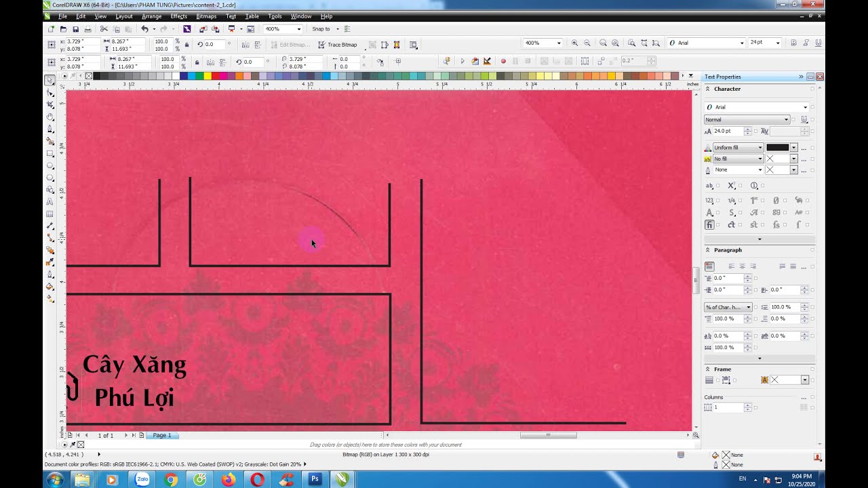Open the Effects menu
The width and height of the screenshot is (868, 488).
pyautogui.click(x=179, y=16)
